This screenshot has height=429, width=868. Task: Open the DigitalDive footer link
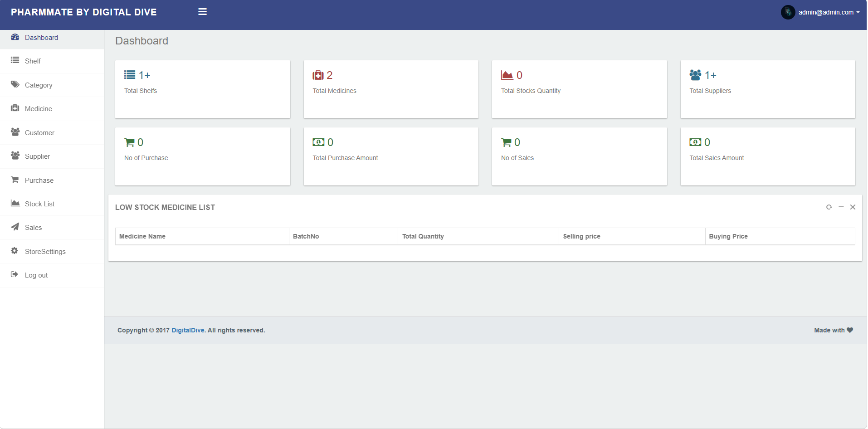tap(188, 330)
